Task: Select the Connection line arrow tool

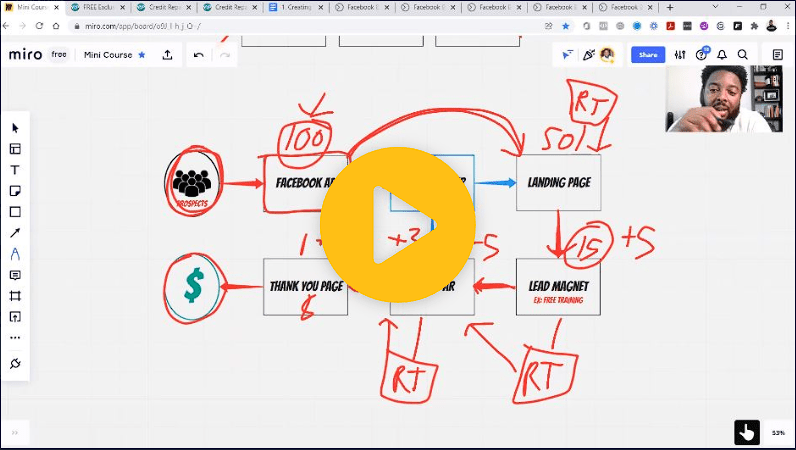Action: [15, 233]
